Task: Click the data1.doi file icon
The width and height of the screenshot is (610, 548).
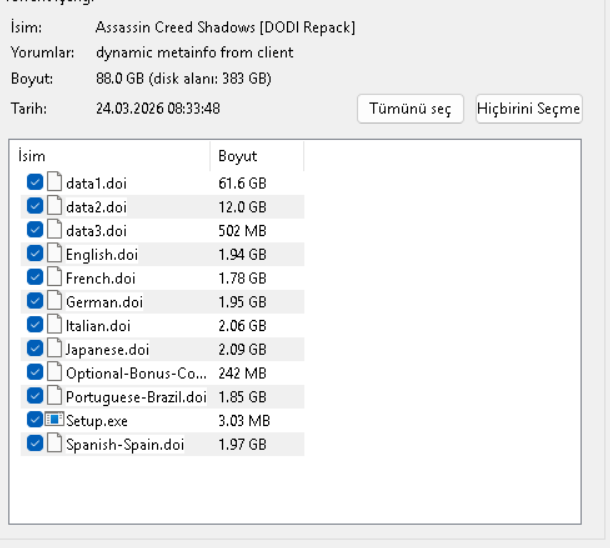Action: pyautogui.click(x=54, y=182)
